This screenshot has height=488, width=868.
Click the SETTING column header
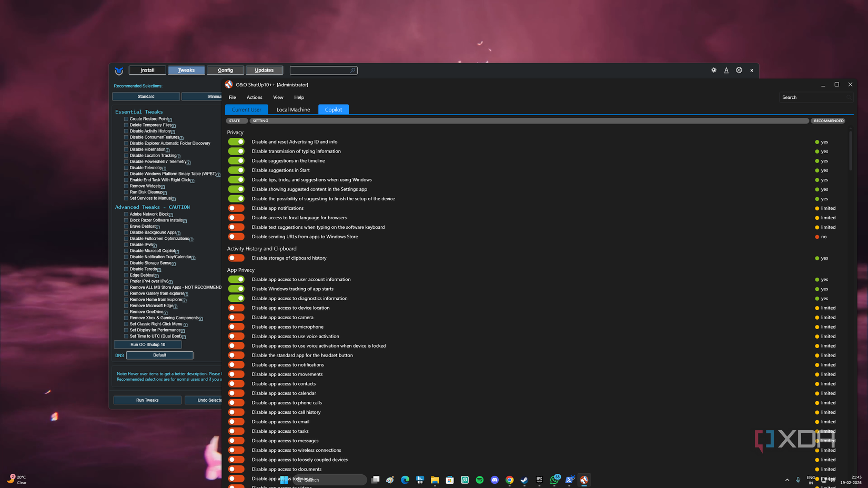[x=529, y=121]
